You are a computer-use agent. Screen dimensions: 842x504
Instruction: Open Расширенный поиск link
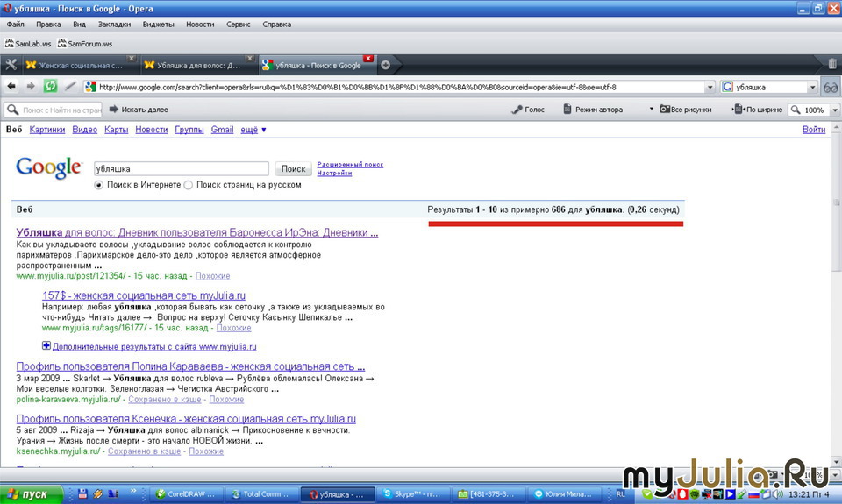[x=350, y=165]
